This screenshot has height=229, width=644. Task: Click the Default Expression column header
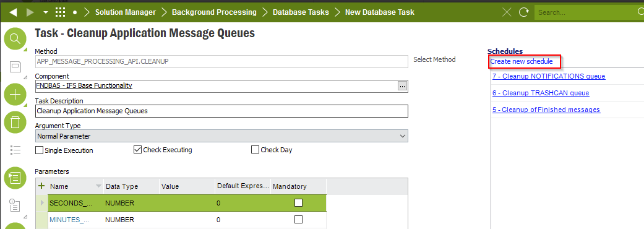(x=243, y=186)
